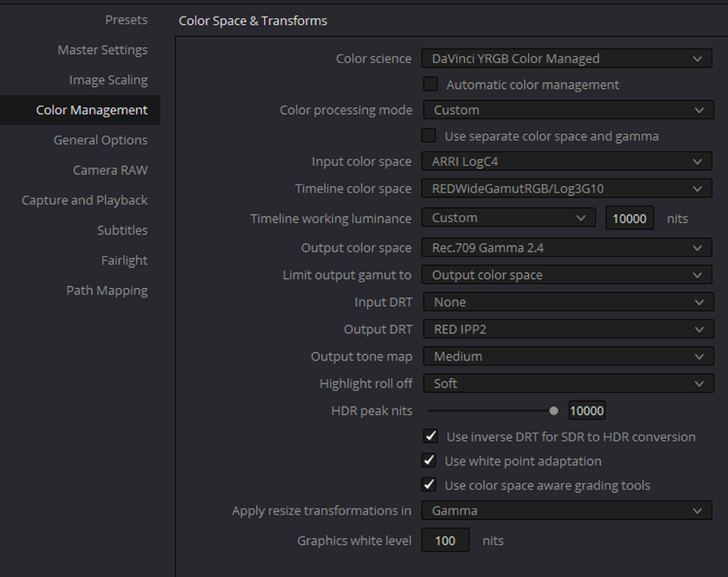Disable Use white point adaptation

click(x=429, y=460)
